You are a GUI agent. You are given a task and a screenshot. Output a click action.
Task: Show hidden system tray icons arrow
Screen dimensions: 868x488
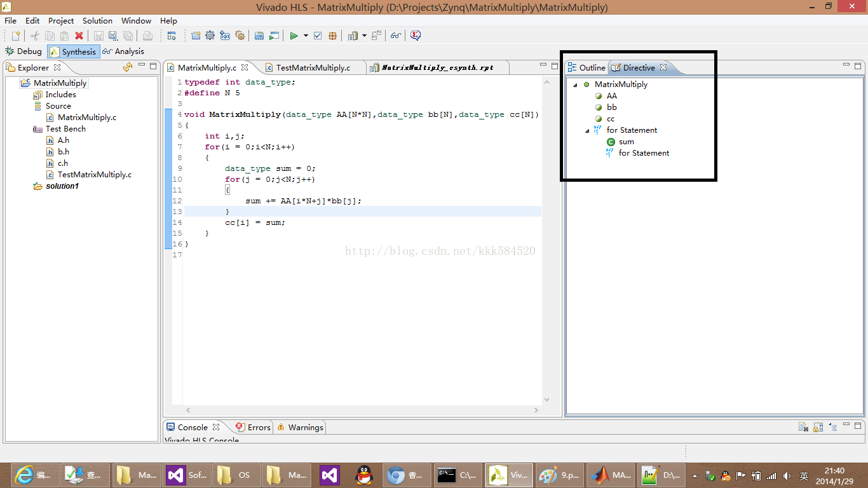click(x=695, y=475)
